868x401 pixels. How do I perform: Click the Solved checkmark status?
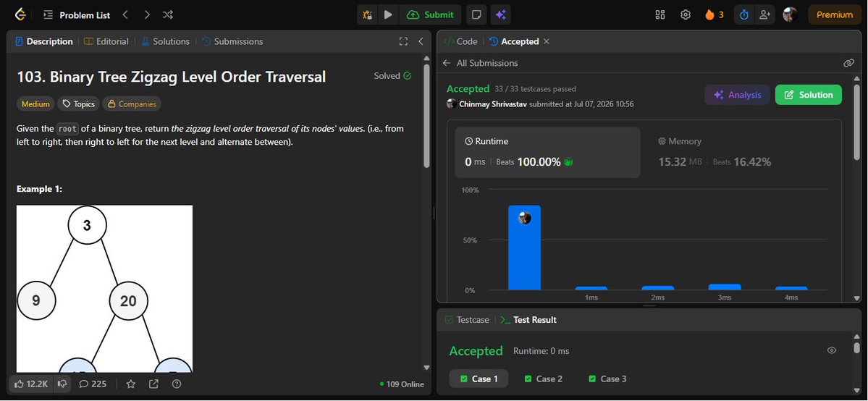(392, 76)
